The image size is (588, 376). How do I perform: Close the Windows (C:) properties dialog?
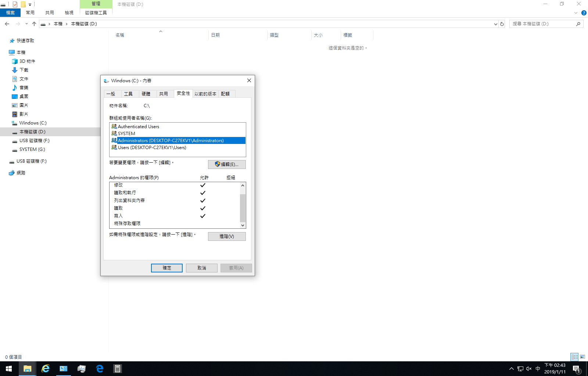(249, 80)
